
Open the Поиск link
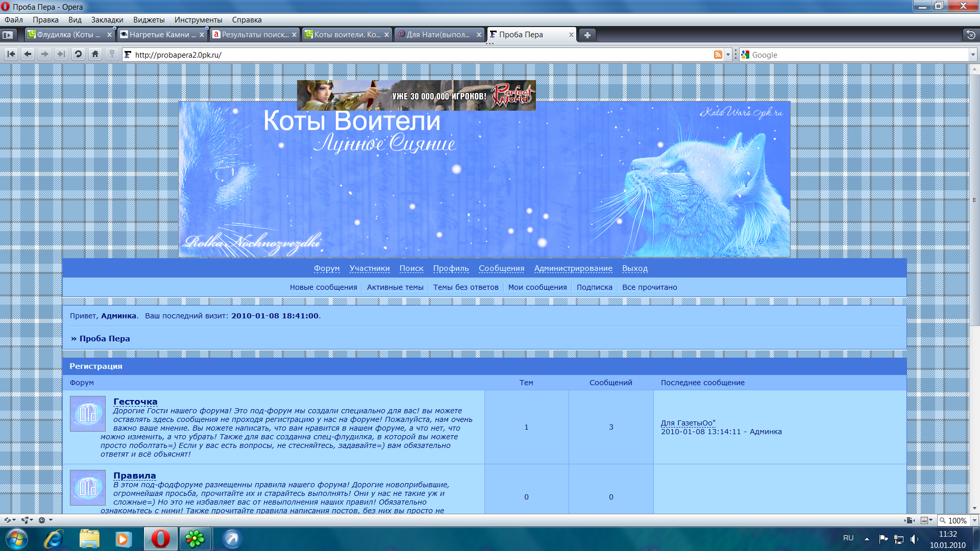411,268
